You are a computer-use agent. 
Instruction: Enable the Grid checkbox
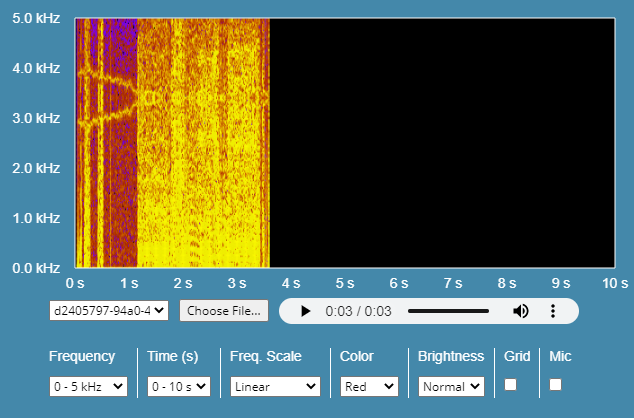coord(510,385)
